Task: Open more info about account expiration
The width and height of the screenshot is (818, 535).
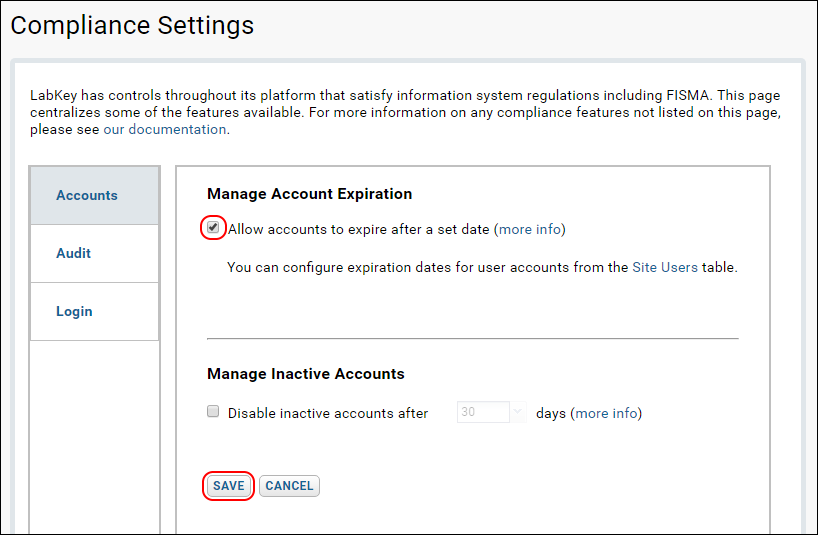Action: pos(530,229)
